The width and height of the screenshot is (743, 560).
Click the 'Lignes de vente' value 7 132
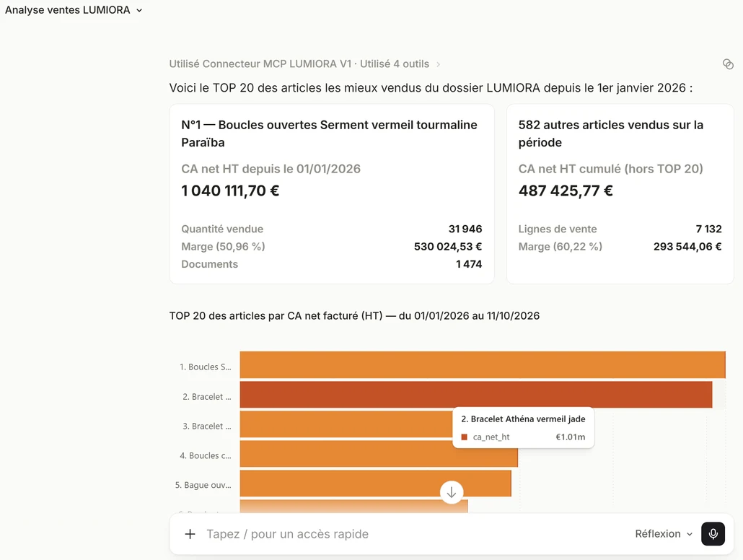709,229
